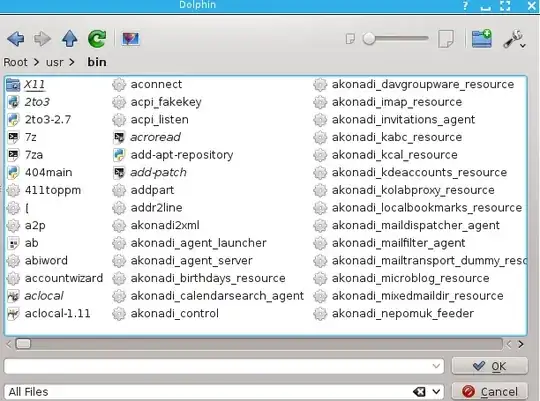Select the 411toppm executable icon
Viewport: 540px width, 401px height.
click(13, 190)
